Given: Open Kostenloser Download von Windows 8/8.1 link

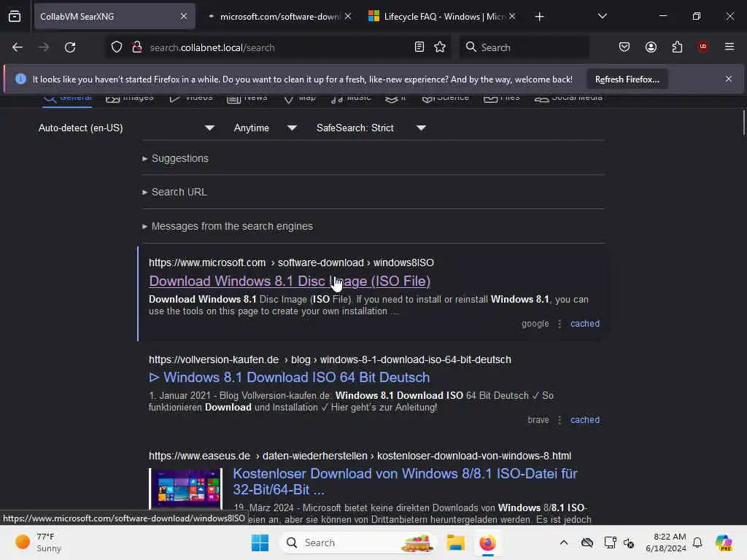Looking at the screenshot, I should [x=405, y=481].
